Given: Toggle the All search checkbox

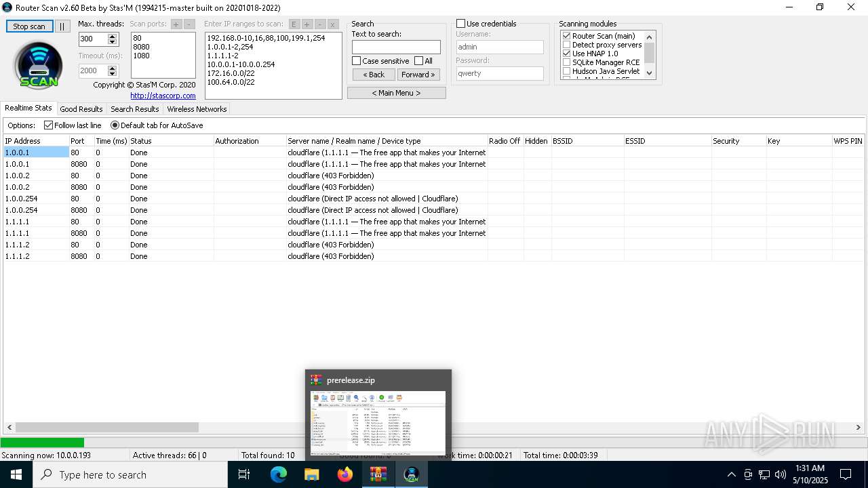Looking at the screenshot, I should [418, 61].
